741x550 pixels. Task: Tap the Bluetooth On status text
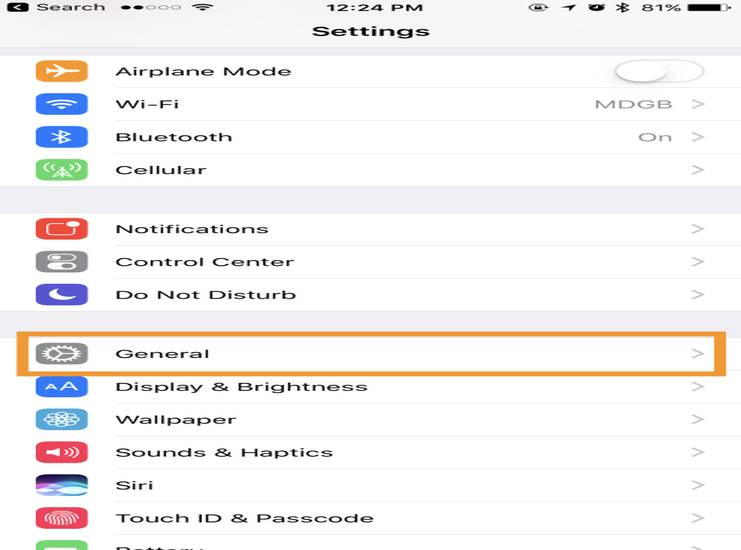[655, 137]
